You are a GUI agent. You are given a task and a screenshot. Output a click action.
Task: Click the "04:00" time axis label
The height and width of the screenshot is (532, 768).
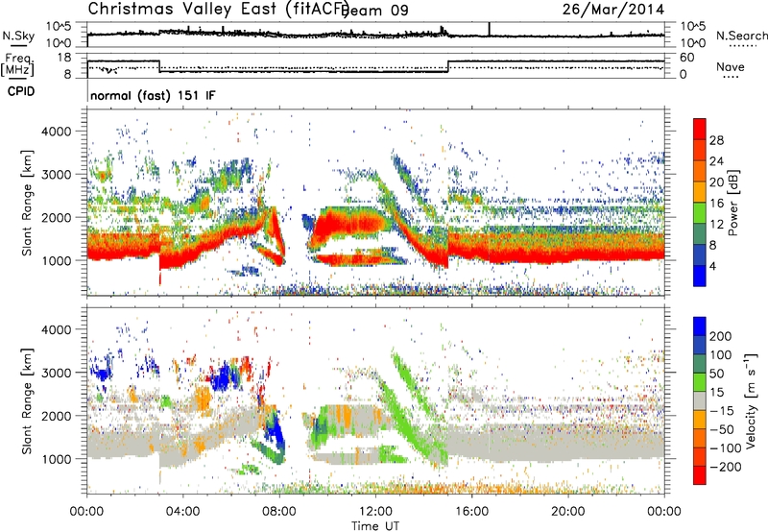point(182,512)
